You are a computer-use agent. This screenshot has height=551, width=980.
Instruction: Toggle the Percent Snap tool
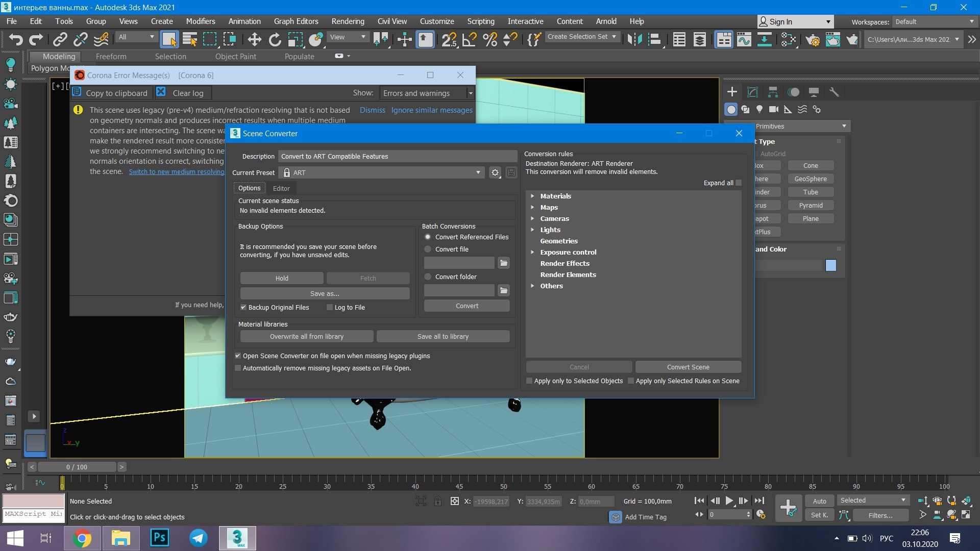[490, 39]
